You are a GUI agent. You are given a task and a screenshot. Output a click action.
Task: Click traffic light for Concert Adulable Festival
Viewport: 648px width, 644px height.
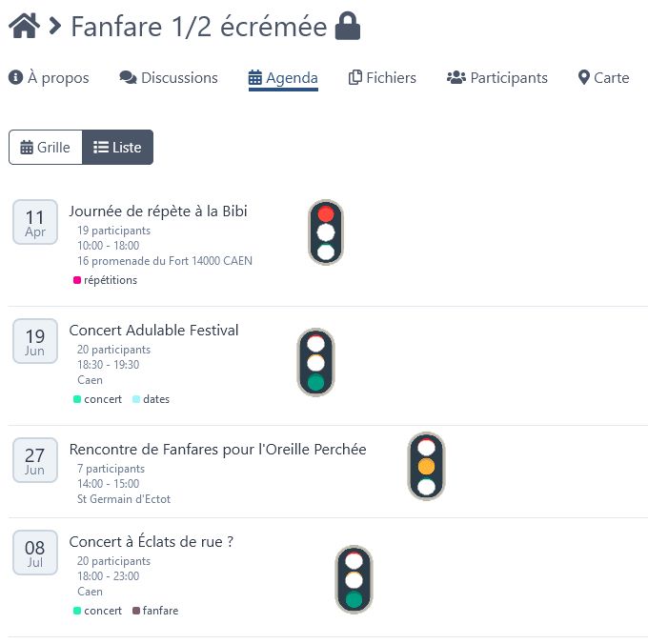(315, 363)
